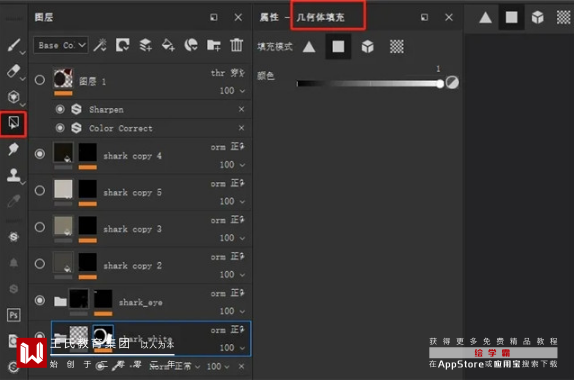Undock the 图层 layers panel

[x=214, y=17]
